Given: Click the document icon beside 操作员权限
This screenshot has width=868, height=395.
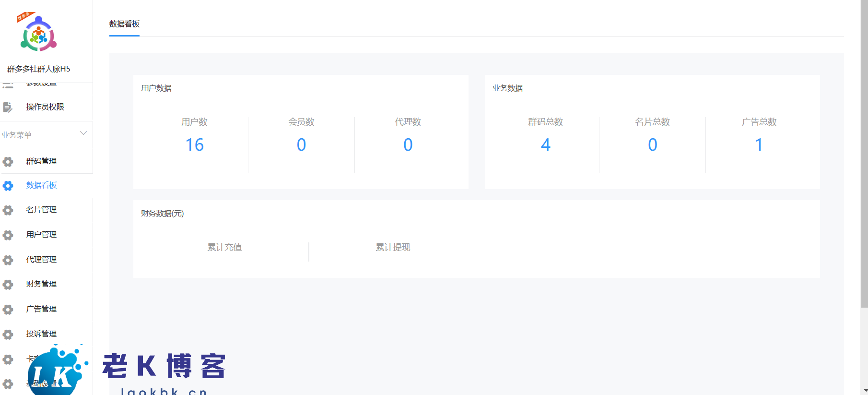Looking at the screenshot, I should [8, 107].
